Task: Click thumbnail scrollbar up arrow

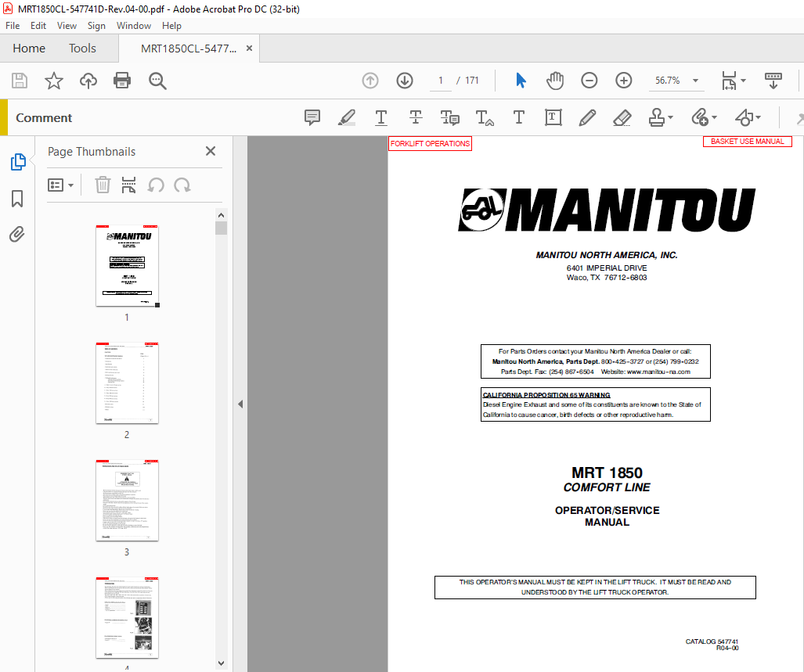Action: [221, 215]
